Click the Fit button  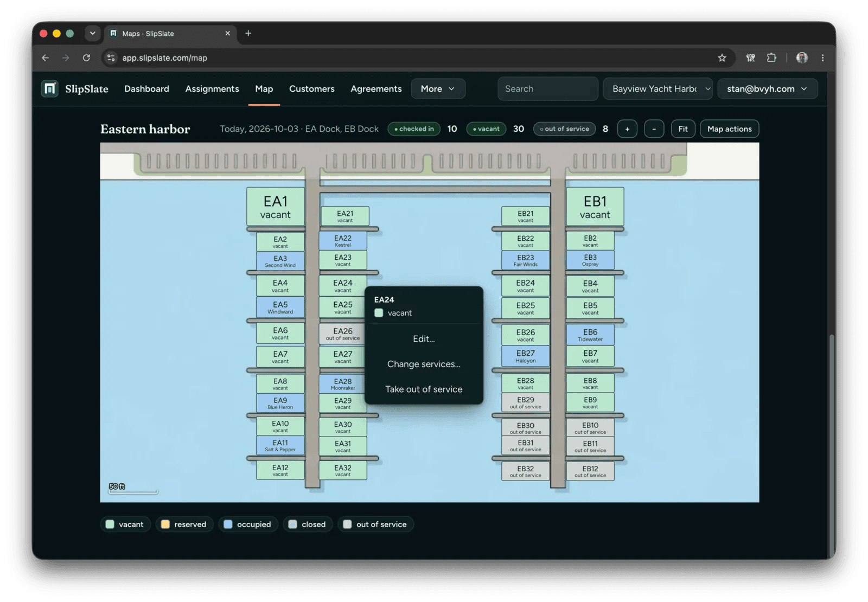click(x=683, y=129)
